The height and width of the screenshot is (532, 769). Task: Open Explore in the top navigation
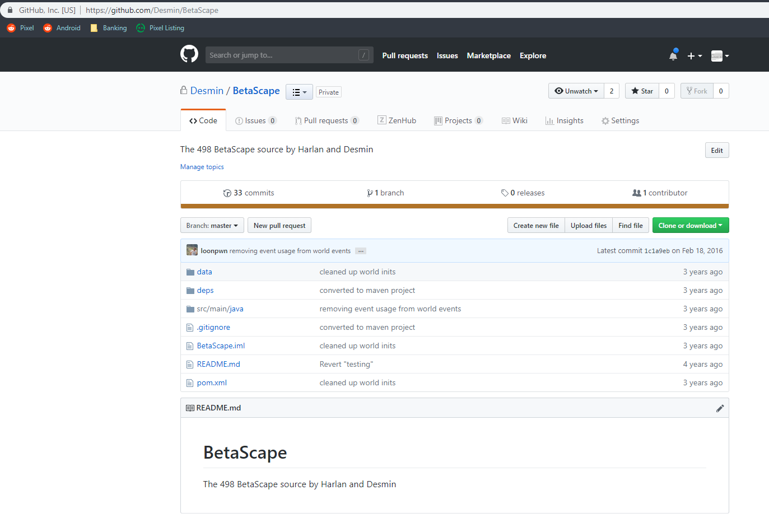(x=533, y=55)
